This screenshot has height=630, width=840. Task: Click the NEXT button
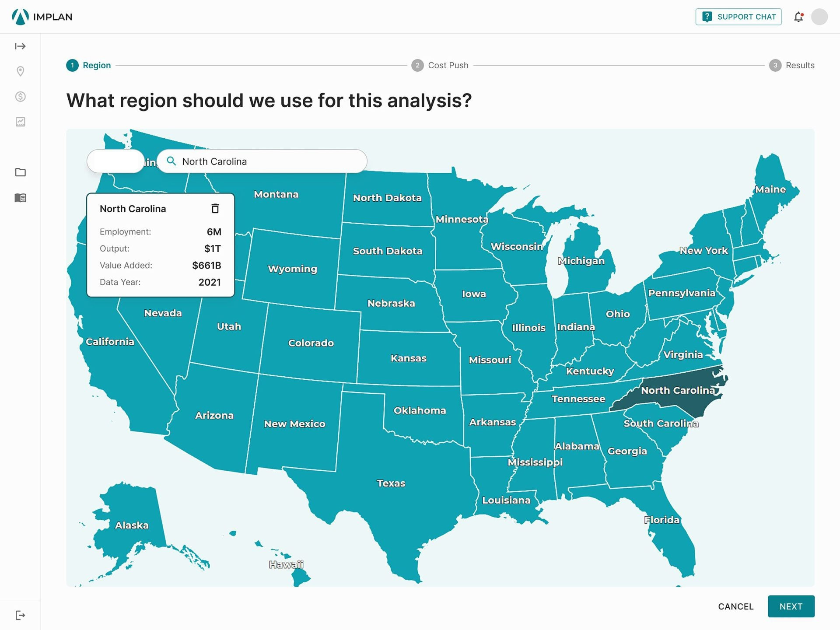(791, 606)
